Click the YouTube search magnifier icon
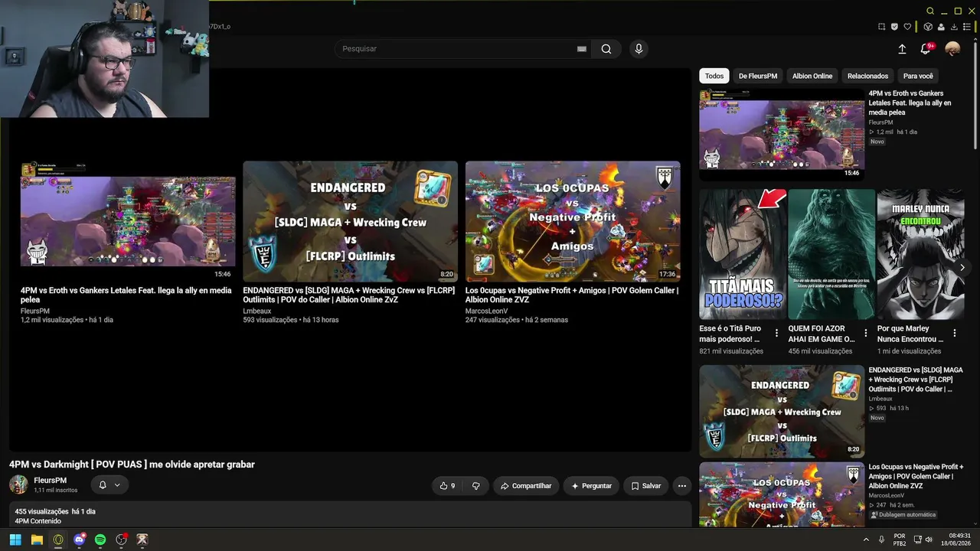Viewport: 980px width, 551px height. point(606,49)
